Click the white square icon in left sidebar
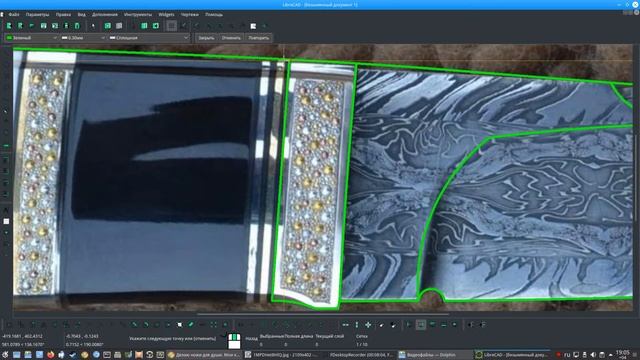Viewport: 640px width, 360px height. pyautogui.click(x=6, y=221)
